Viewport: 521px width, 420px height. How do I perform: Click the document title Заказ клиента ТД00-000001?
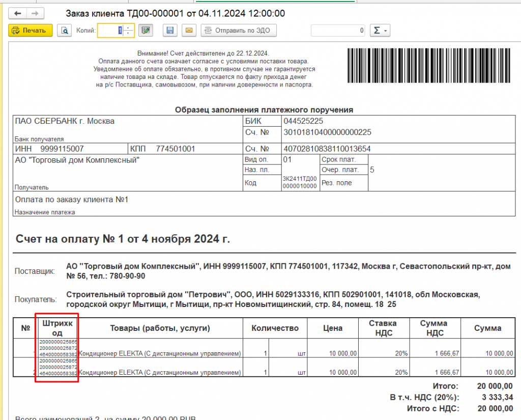click(x=176, y=13)
